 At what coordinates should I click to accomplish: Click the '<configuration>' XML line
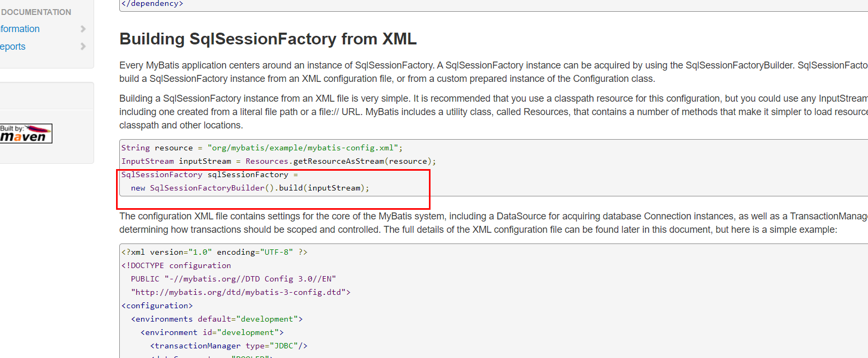(x=157, y=306)
